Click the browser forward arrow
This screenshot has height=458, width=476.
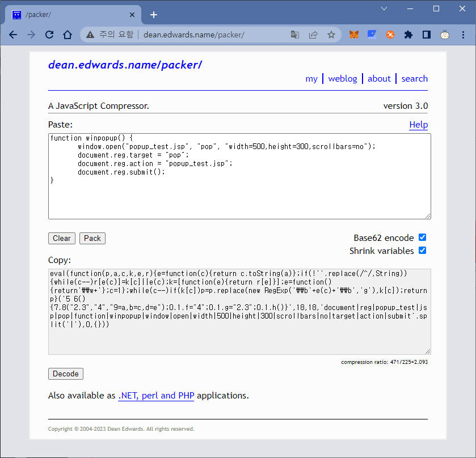pyautogui.click(x=31, y=35)
